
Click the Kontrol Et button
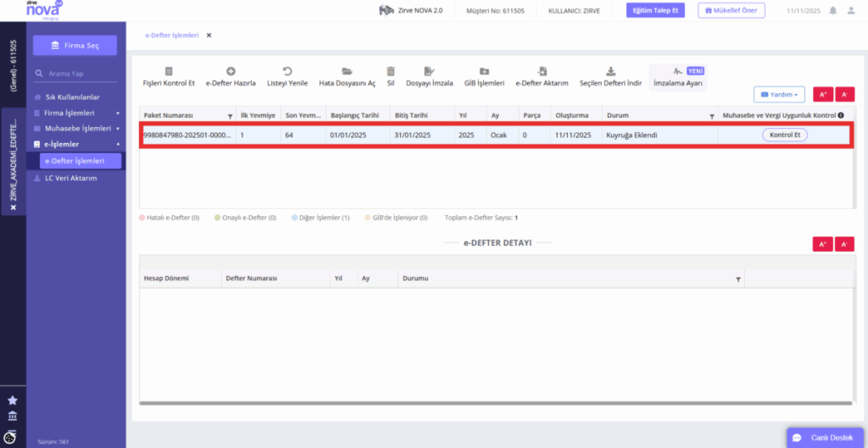click(785, 135)
